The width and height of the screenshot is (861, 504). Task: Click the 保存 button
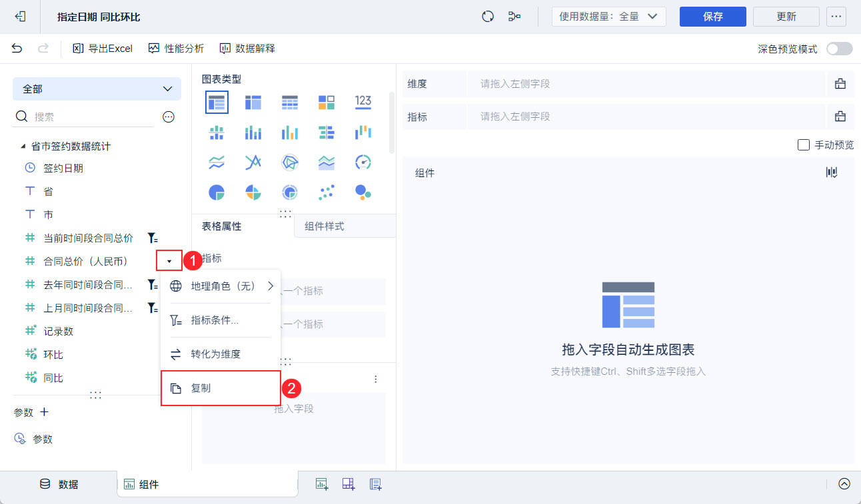point(713,17)
